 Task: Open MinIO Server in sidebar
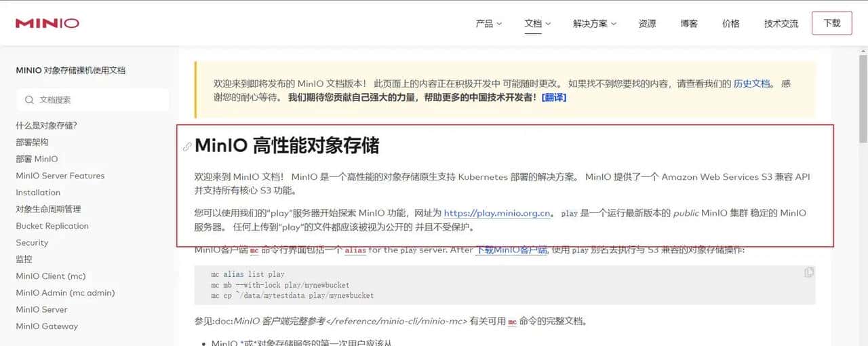pyautogui.click(x=41, y=309)
